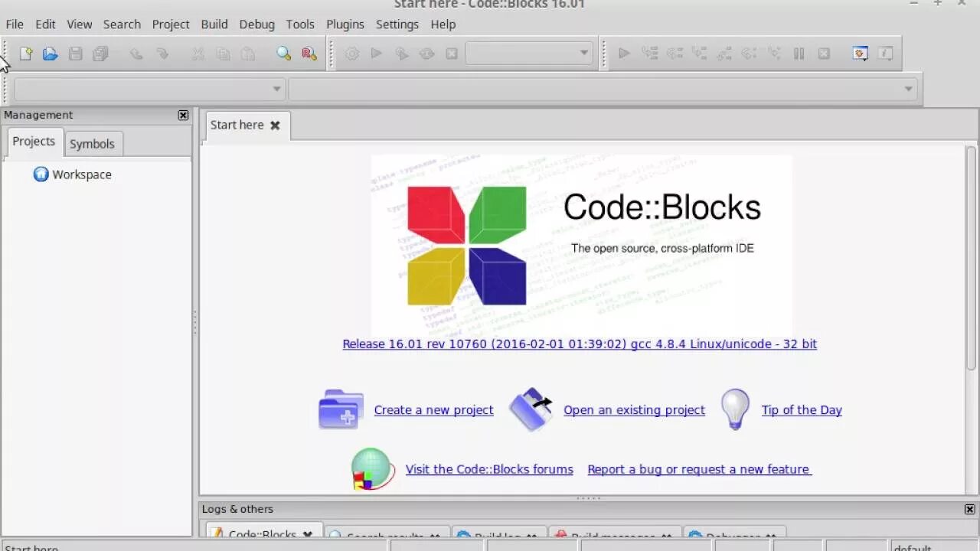Click the Paste clipboard icon
This screenshot has width=980, height=551.
(248, 54)
